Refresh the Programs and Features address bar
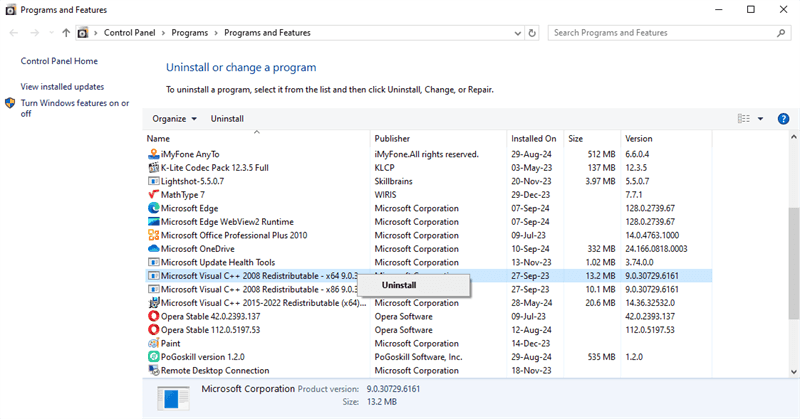 point(532,33)
